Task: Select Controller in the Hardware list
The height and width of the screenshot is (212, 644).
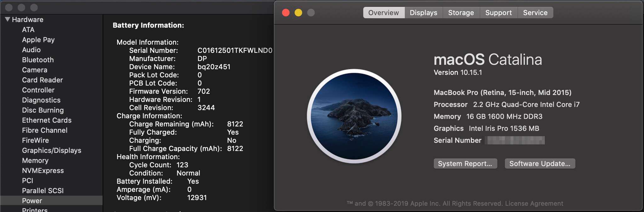Action: [x=38, y=90]
